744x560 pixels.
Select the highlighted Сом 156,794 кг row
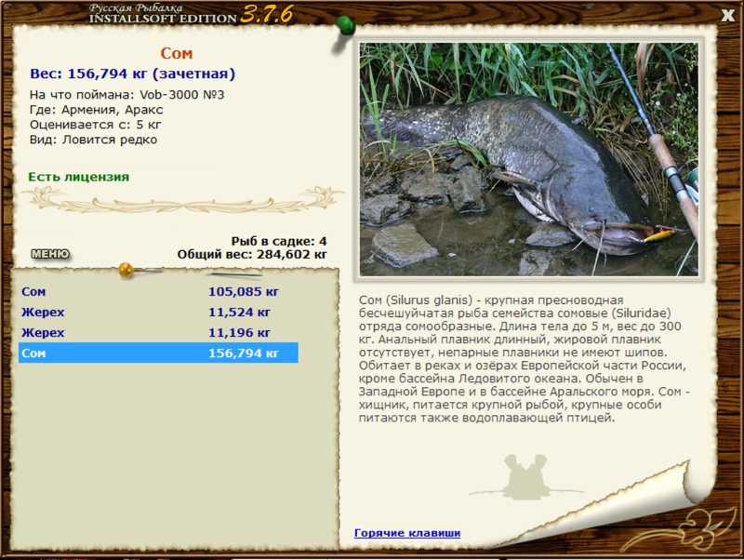tap(158, 353)
